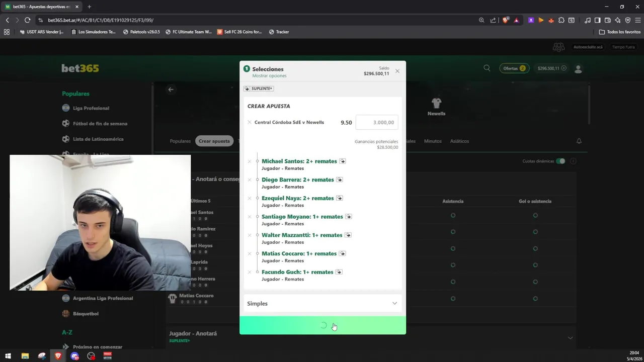Open the bet365 search magnifier

click(x=487, y=68)
